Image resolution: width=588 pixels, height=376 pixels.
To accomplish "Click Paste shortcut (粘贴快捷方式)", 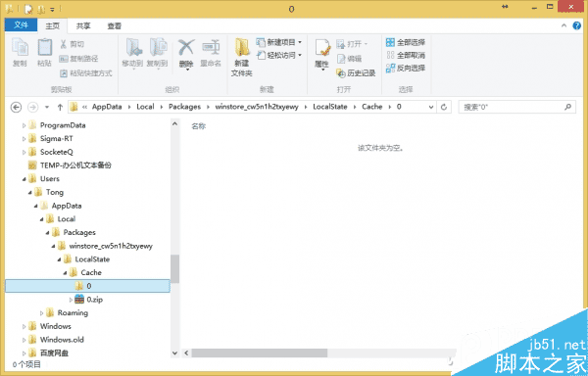I will coord(86,73).
